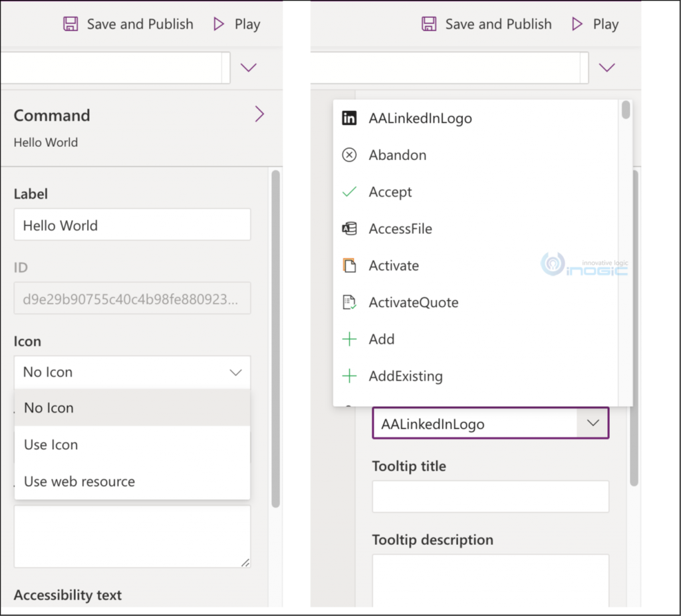Open the command bar selector dropdown at top
Viewport: 681px width, 616px height.
pyautogui.click(x=247, y=67)
